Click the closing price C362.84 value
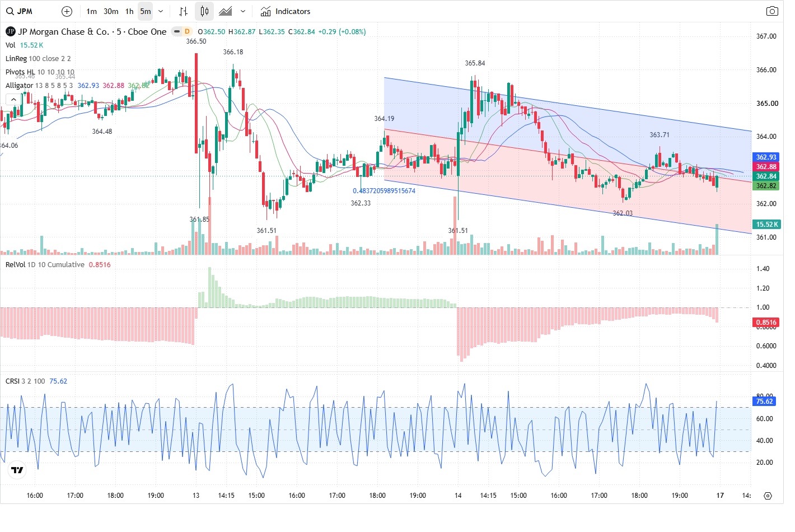Image resolution: width=795 pixels, height=532 pixels. (x=302, y=32)
